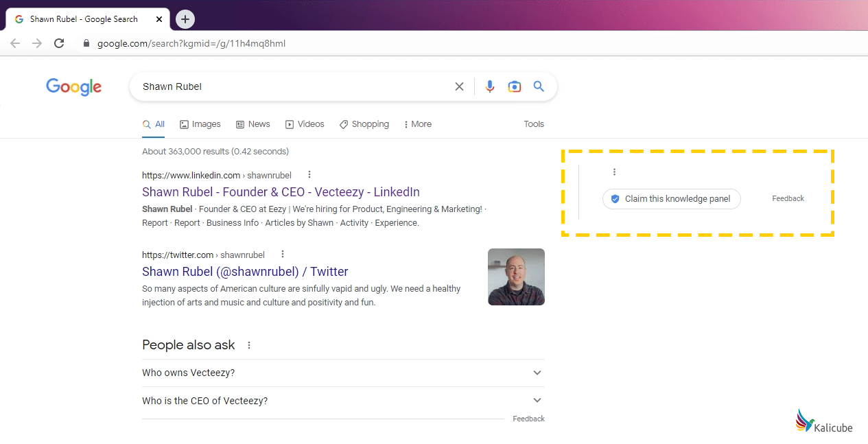Open search Tools options

click(534, 124)
